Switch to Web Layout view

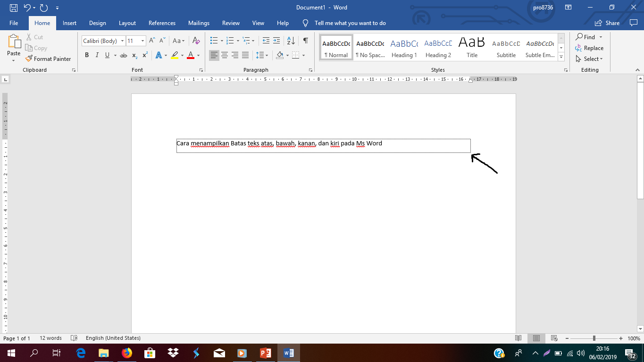pyautogui.click(x=554, y=338)
